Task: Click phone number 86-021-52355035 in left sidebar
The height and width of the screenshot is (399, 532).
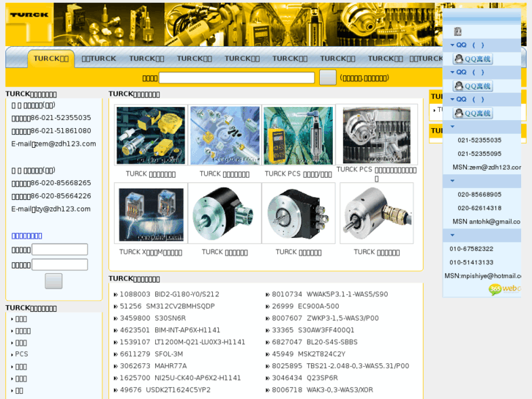Action: point(61,117)
